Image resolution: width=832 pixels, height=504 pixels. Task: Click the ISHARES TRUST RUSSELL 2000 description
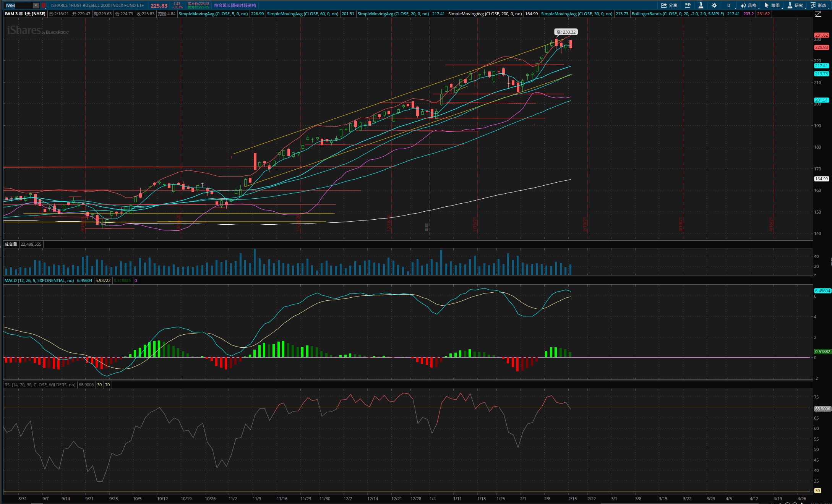point(97,5)
